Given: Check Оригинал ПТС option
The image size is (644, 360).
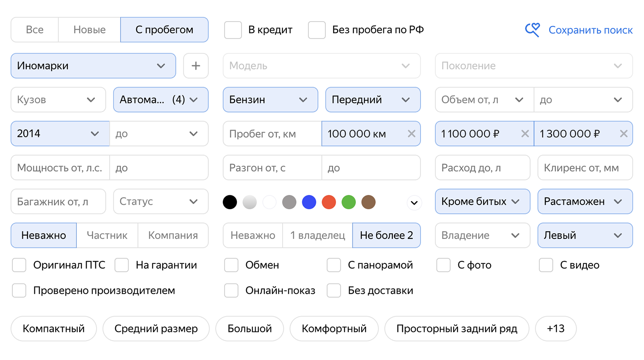Looking at the screenshot, I should (19, 265).
